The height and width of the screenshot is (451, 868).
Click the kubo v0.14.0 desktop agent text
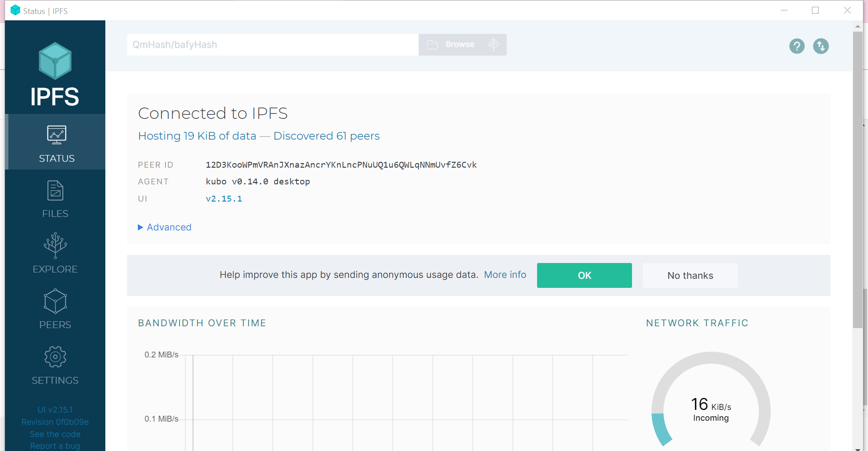pyautogui.click(x=258, y=182)
